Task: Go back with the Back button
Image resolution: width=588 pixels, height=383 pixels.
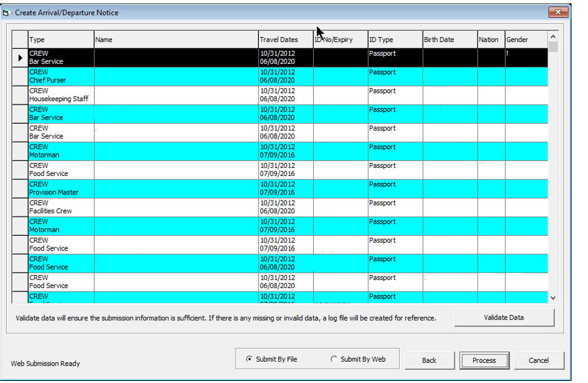Action: 429,360
